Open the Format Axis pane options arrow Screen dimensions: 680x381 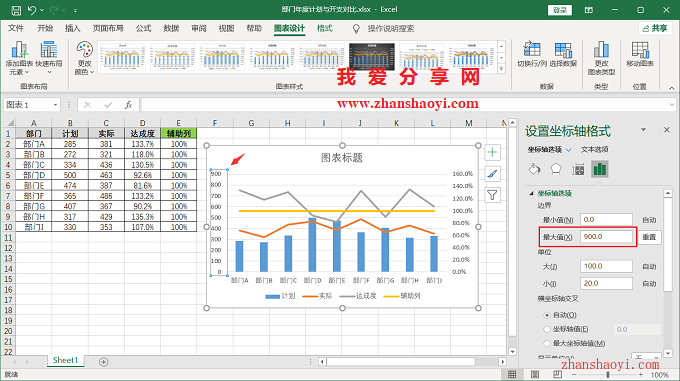pyautogui.click(x=644, y=130)
